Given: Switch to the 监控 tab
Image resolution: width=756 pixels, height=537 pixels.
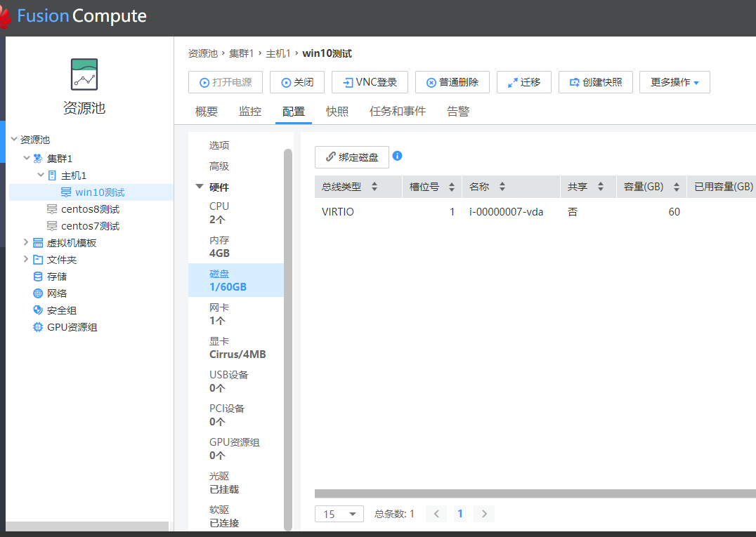Looking at the screenshot, I should [x=249, y=111].
